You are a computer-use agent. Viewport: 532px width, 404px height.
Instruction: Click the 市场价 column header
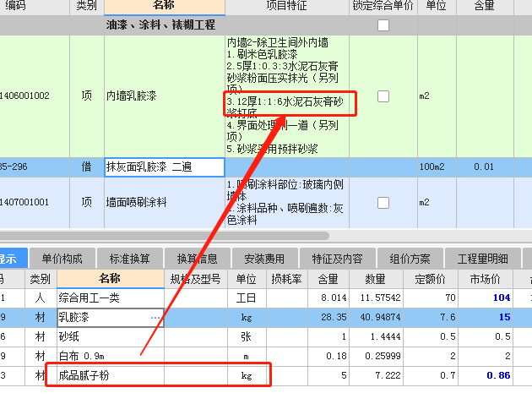coord(486,280)
